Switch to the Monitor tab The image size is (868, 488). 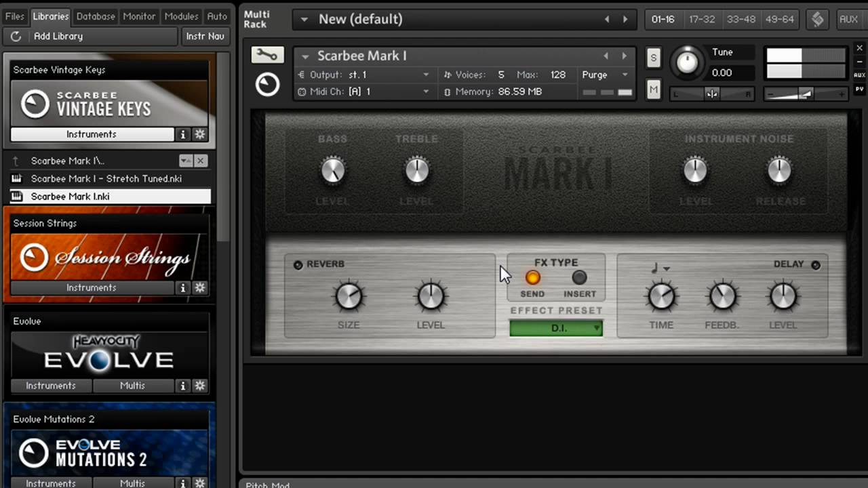139,16
